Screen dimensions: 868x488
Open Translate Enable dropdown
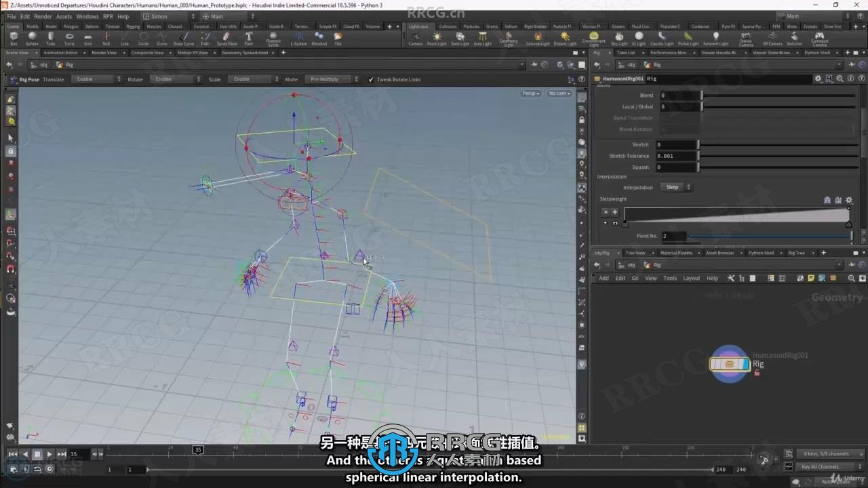coord(96,79)
